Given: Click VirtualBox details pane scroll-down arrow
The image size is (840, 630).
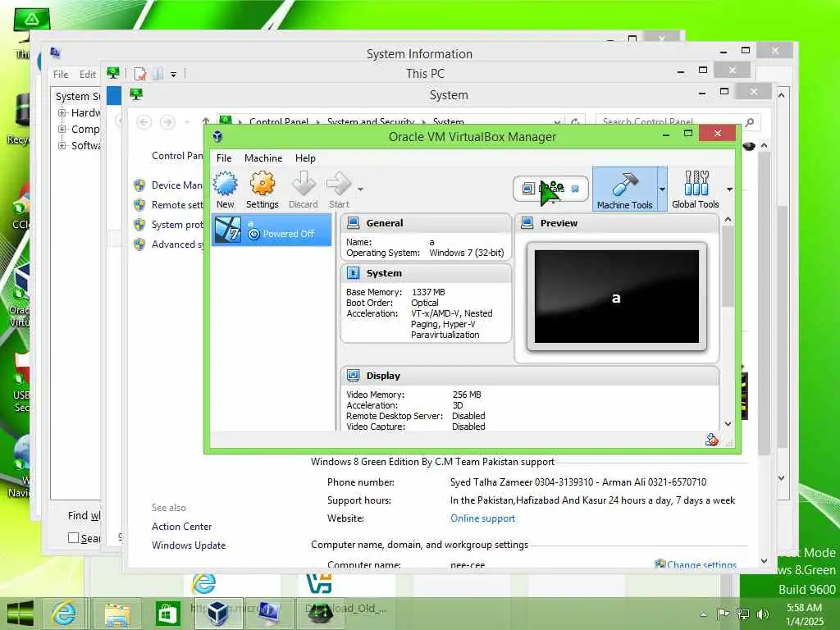Looking at the screenshot, I should coord(728,424).
